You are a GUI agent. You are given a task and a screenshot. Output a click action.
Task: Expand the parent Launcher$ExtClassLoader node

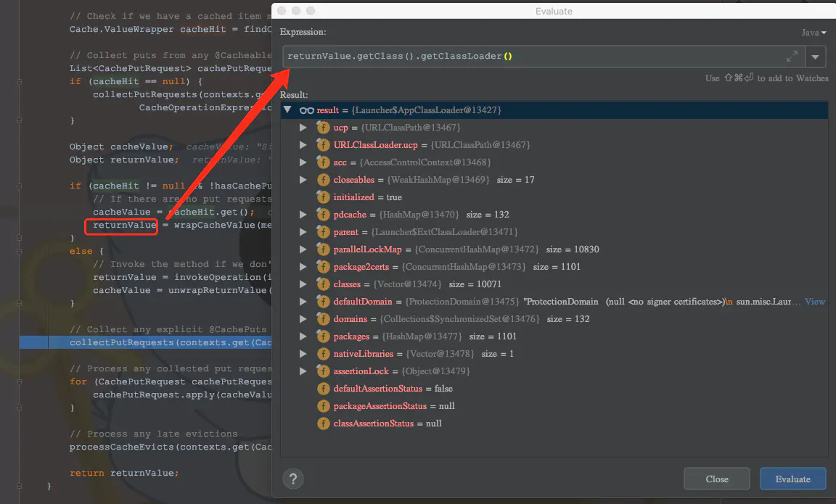303,231
